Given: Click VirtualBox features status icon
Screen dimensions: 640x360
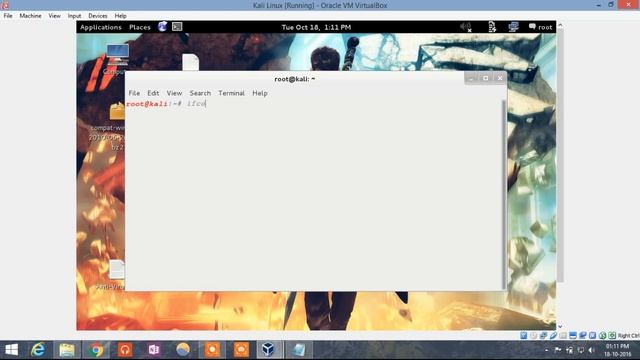Looking at the screenshot, I should (592, 336).
